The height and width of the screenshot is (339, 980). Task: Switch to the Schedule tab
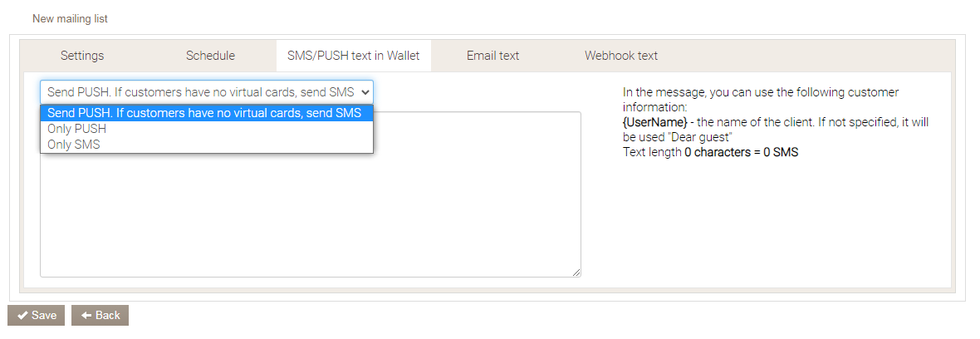210,56
